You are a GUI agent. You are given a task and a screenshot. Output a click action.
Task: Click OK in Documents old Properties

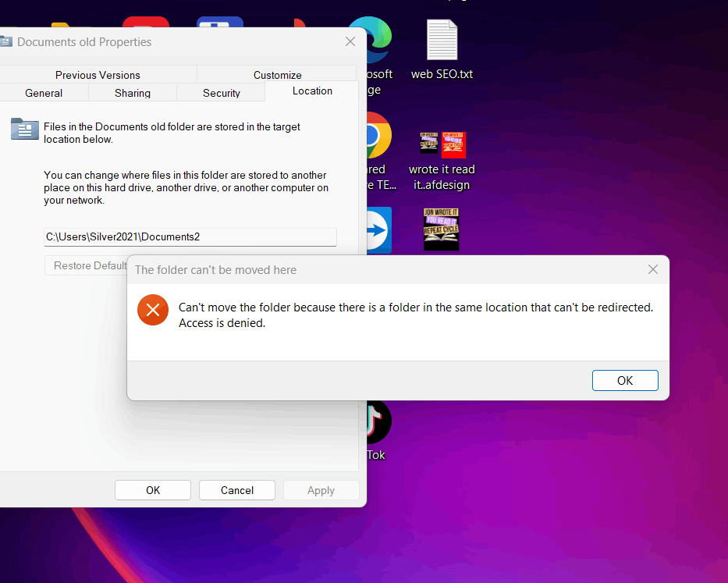click(x=153, y=490)
